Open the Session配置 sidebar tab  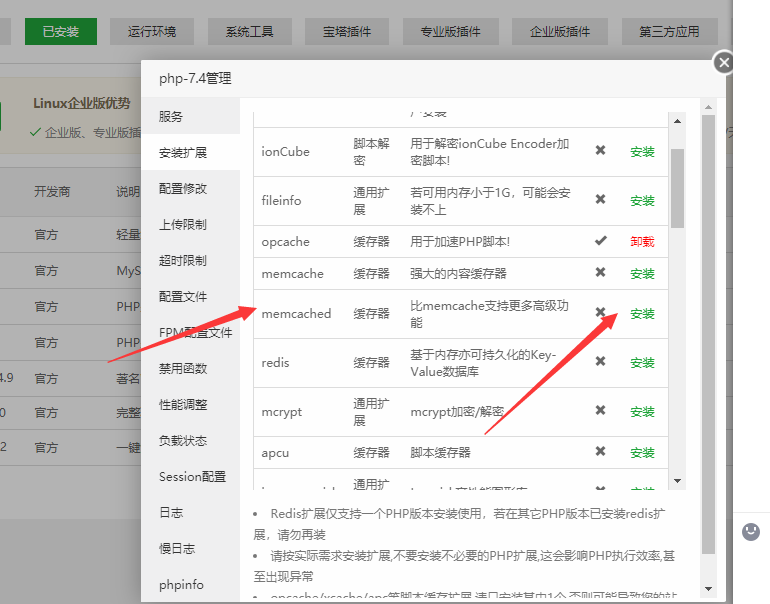[x=191, y=476]
